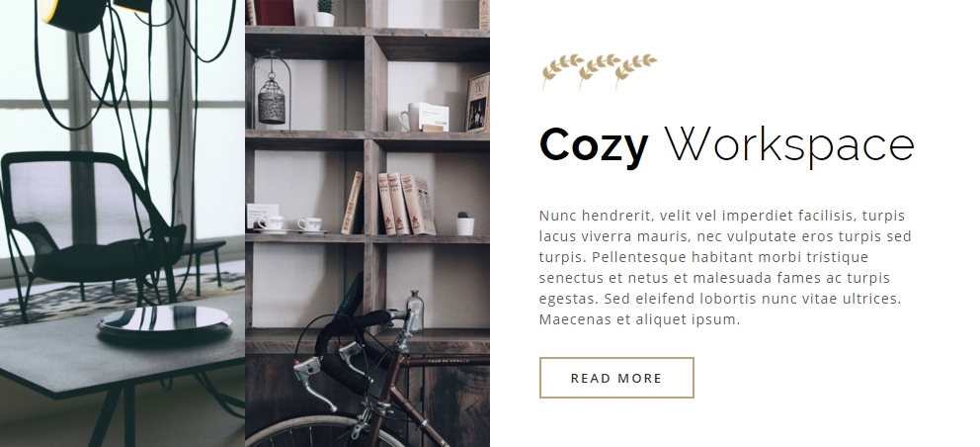Click the thin word Workspace
This screenshot has height=447, width=980.
click(788, 145)
